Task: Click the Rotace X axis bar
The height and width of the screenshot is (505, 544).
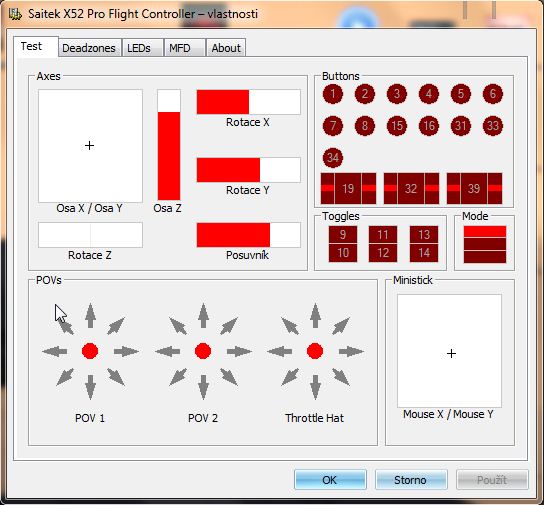Action: (x=248, y=102)
